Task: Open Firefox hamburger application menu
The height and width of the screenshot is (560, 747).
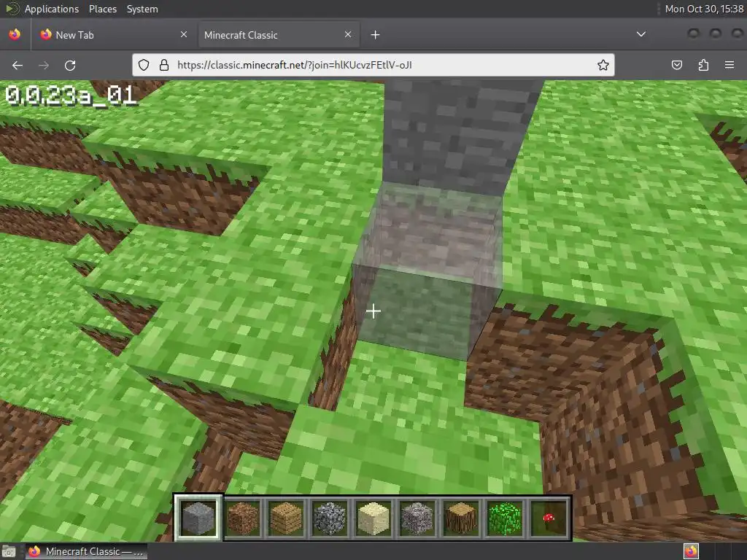Action: [729, 65]
